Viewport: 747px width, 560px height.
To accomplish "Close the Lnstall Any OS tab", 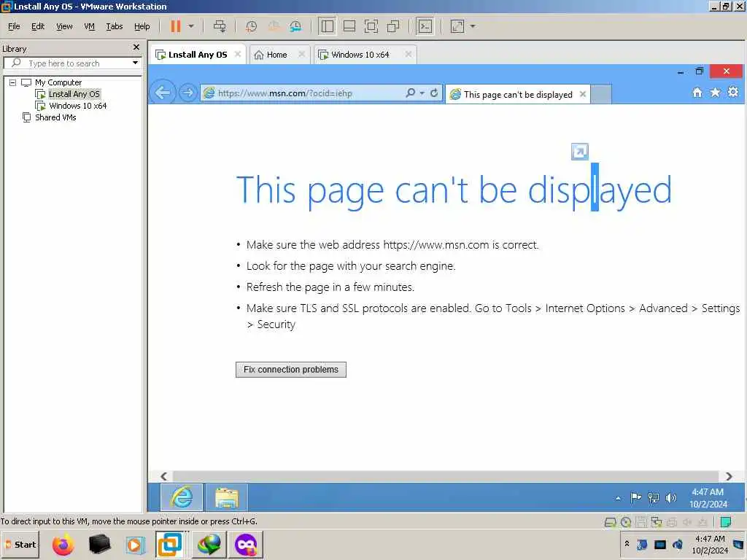I will pos(237,54).
